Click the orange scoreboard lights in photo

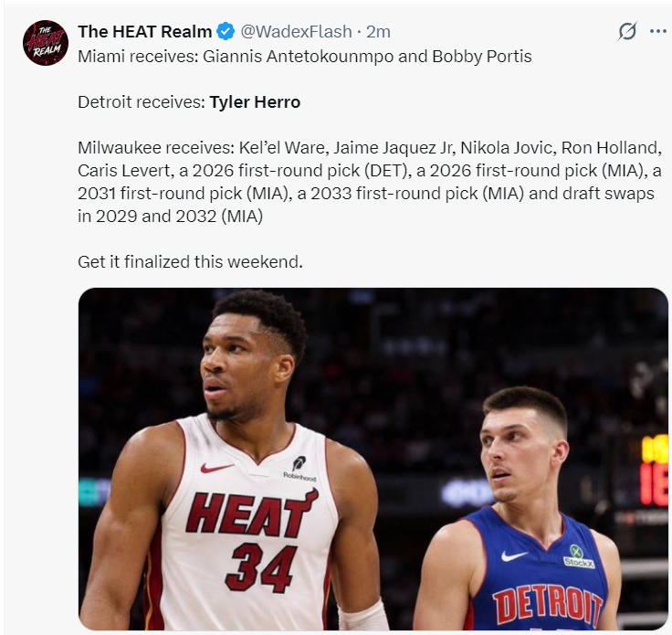coord(655,470)
